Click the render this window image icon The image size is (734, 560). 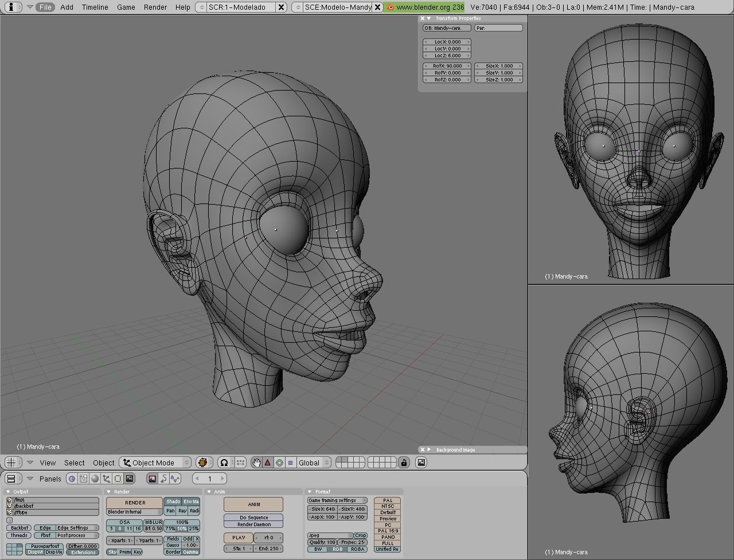421,463
